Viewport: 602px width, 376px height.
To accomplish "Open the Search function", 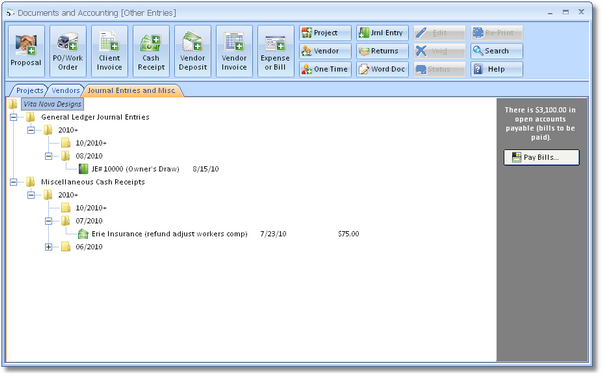I will tap(496, 51).
